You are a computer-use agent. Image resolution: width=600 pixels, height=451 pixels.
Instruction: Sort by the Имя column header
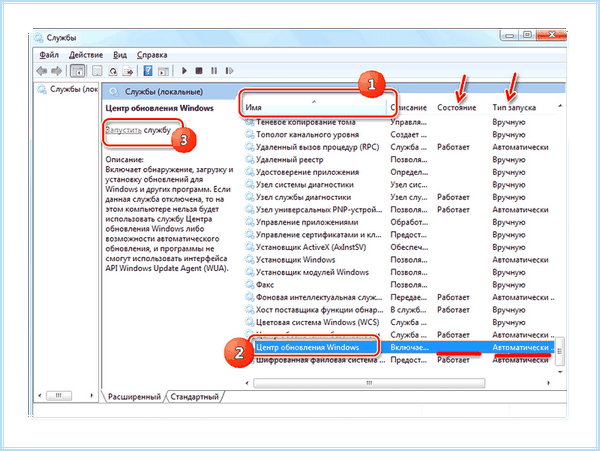(314, 107)
